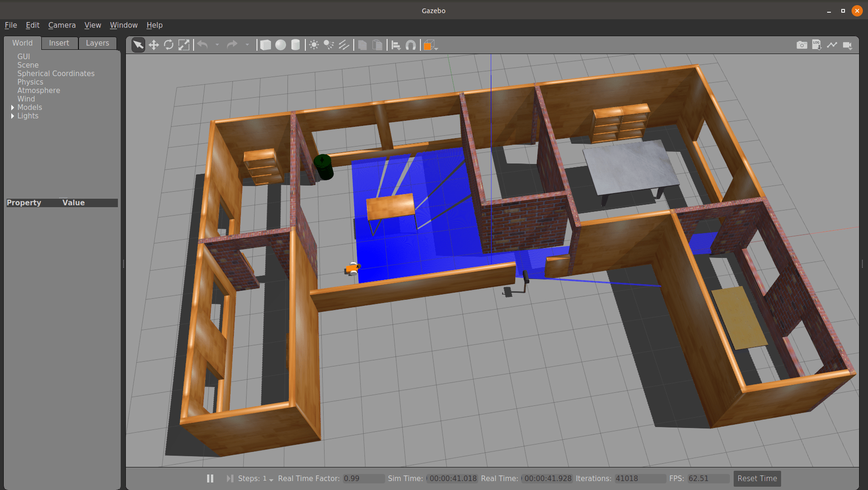Image resolution: width=868 pixels, height=490 pixels.
Task: Select the scale mode tool
Action: coord(184,45)
